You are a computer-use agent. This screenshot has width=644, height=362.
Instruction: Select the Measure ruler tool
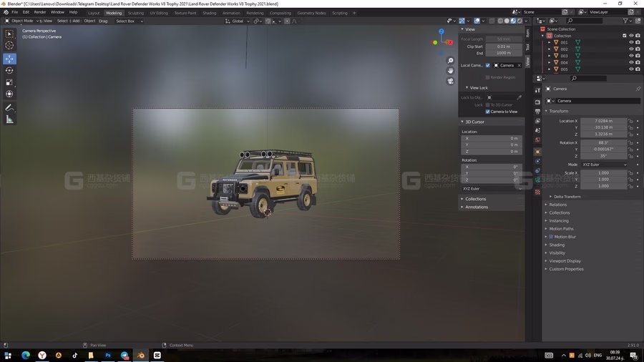tap(9, 119)
